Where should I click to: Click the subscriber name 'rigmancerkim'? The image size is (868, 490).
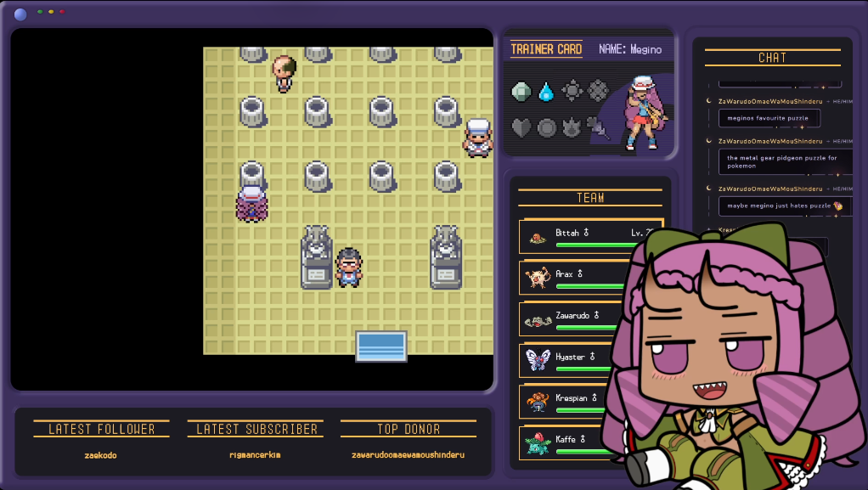pos(255,455)
